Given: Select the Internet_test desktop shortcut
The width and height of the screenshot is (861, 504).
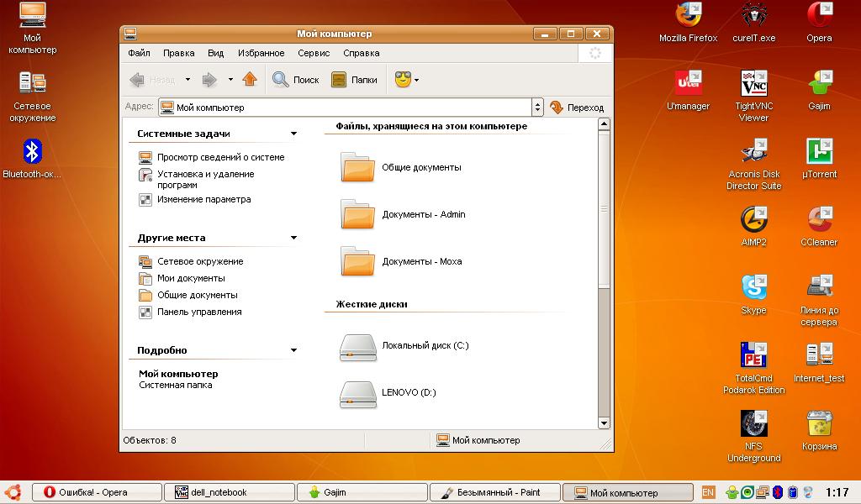Looking at the screenshot, I should pyautogui.click(x=819, y=363).
